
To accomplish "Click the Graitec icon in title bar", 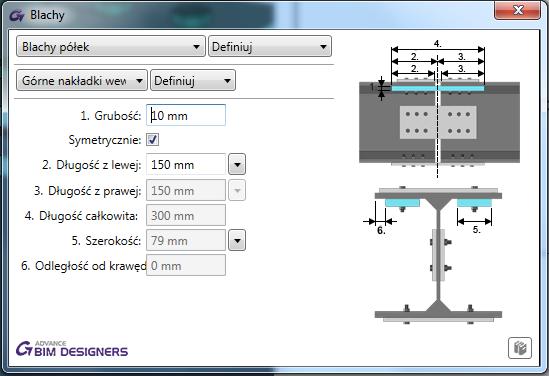I will click(x=17, y=15).
